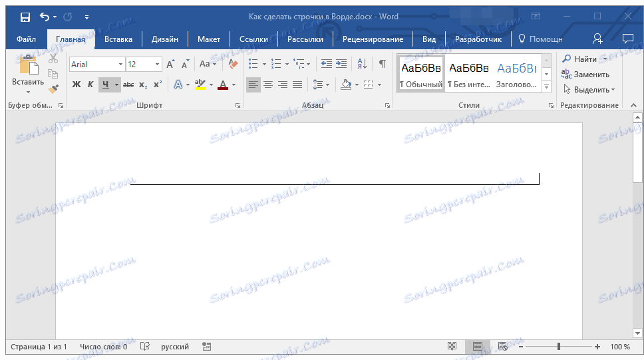644x360 pixels.
Task: Click the Multilevel List icon
Action: coord(299,64)
